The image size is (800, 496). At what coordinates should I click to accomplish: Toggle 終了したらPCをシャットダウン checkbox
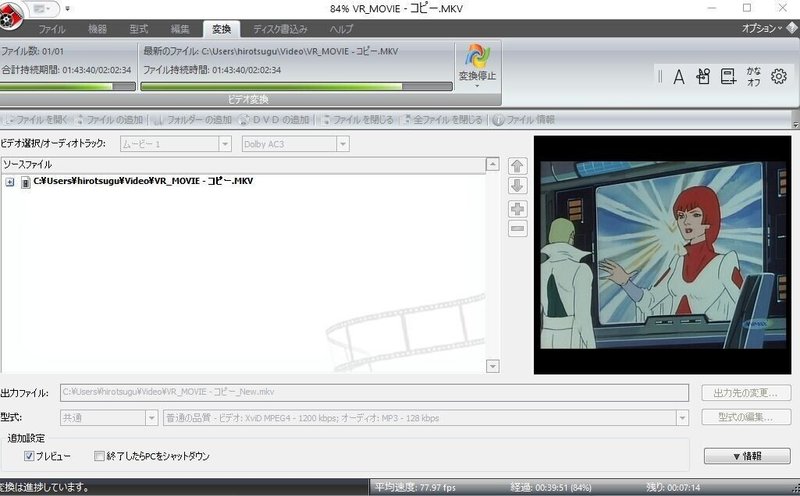(99, 456)
